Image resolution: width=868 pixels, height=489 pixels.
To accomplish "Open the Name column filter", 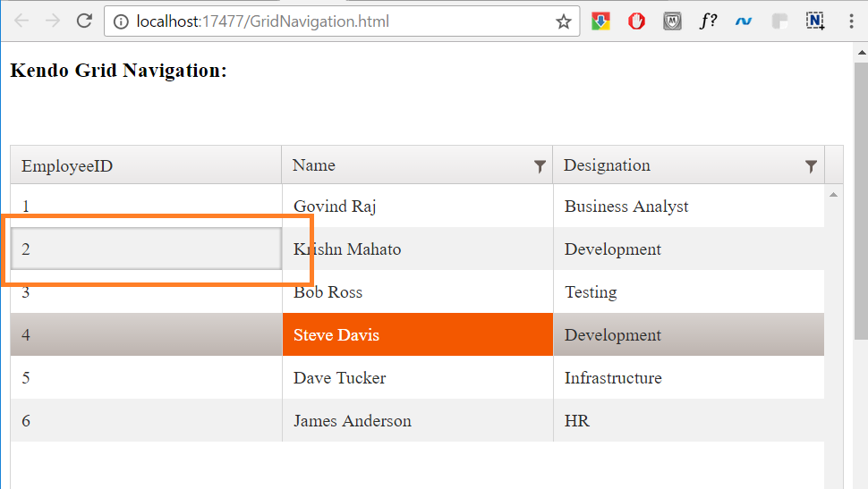I will pyautogui.click(x=540, y=166).
